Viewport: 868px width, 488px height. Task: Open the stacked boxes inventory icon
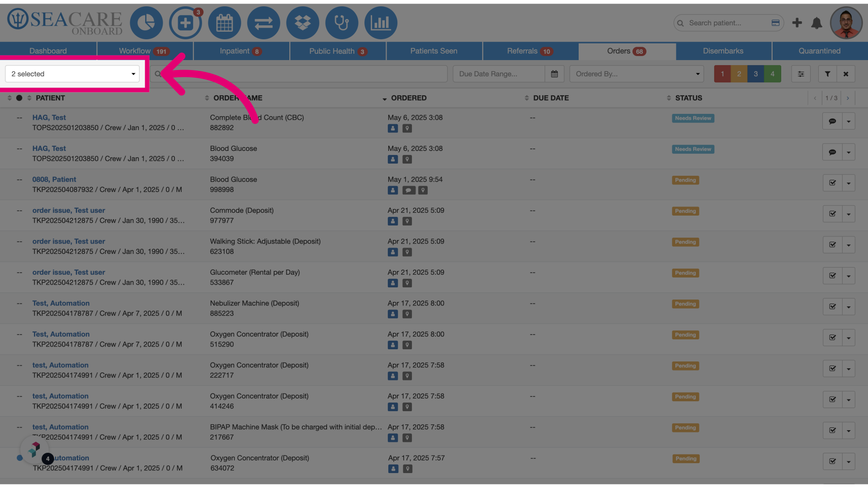coord(302,23)
